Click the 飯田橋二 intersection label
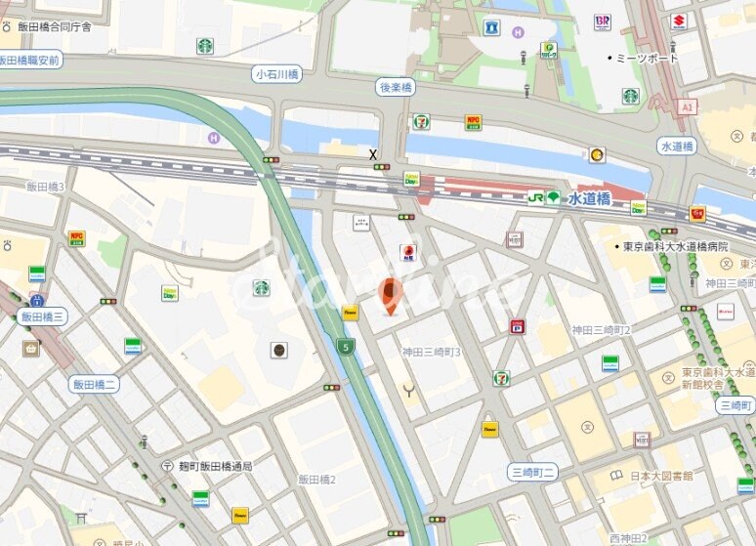This screenshot has height=546, width=756. 94,385
